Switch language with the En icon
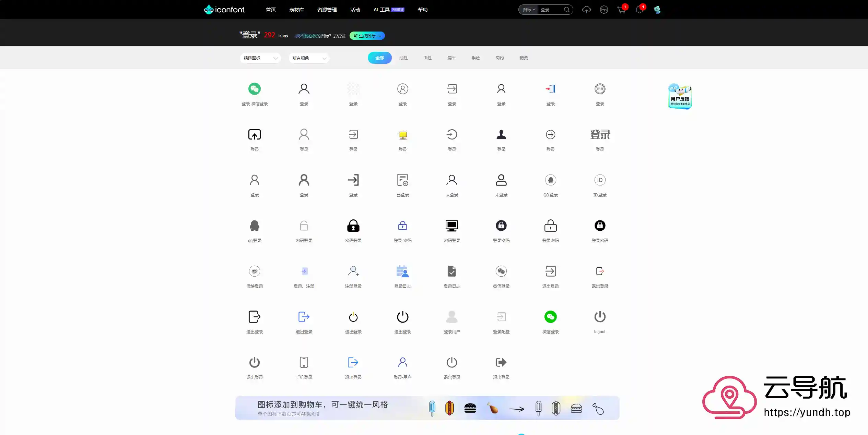Screen dimensions: 868x435 point(604,10)
